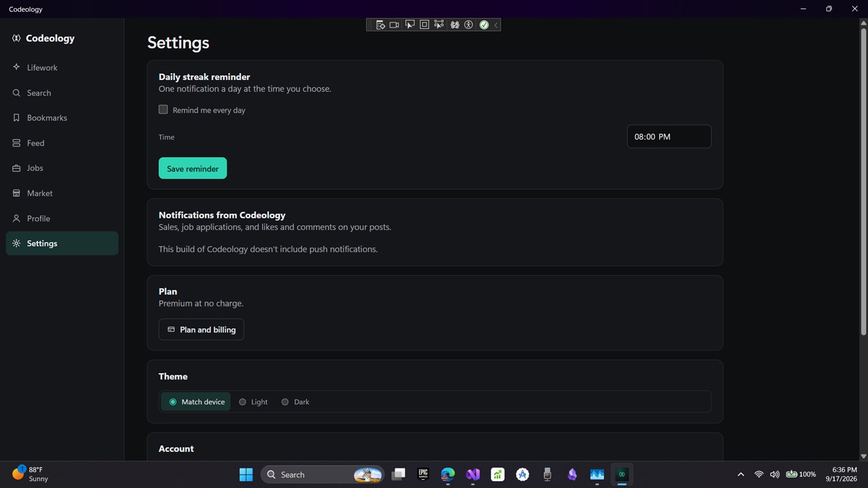868x488 pixels.
Task: Open Lifework in the sidebar
Action: [x=62, y=68]
